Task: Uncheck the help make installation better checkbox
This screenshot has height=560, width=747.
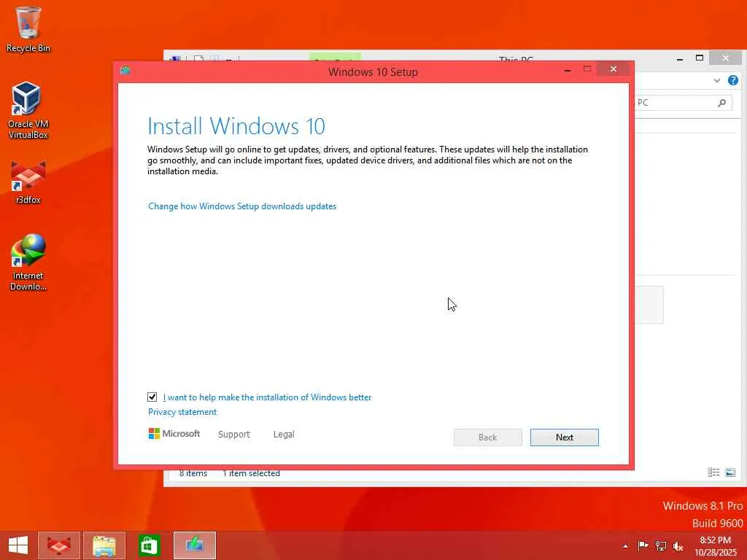Action: (152, 397)
